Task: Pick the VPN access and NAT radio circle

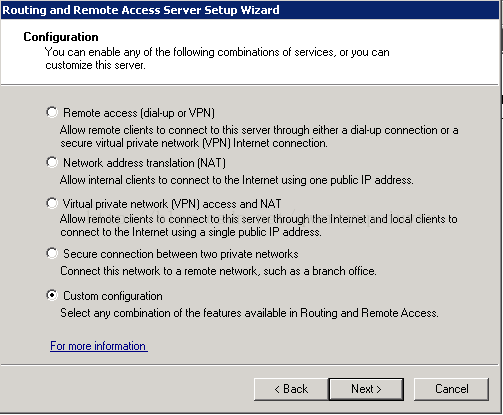Action: 52,203
